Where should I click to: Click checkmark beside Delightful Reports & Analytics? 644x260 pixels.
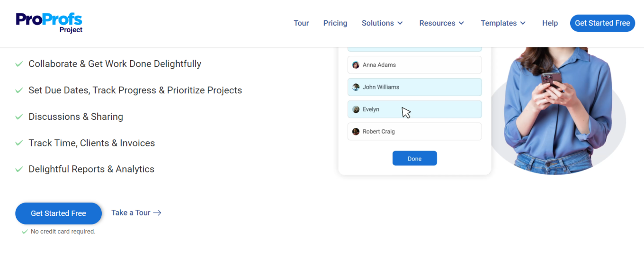click(x=19, y=169)
